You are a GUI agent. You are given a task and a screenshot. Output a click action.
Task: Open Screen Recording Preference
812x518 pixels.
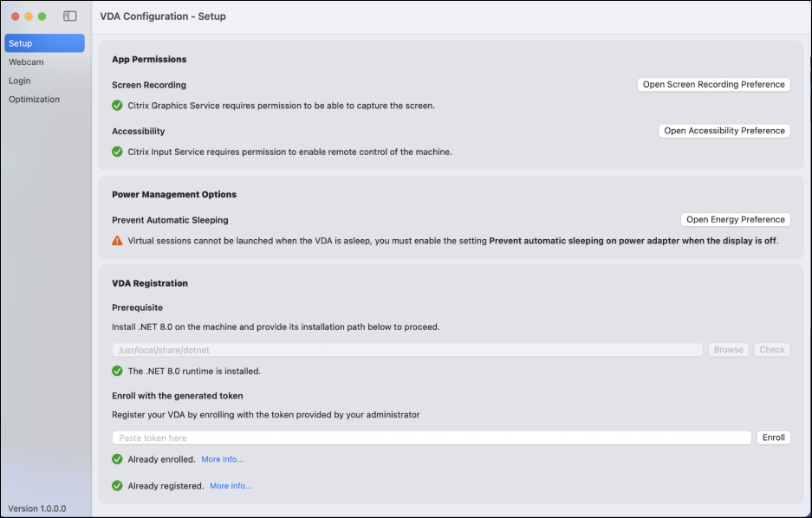pyautogui.click(x=713, y=85)
